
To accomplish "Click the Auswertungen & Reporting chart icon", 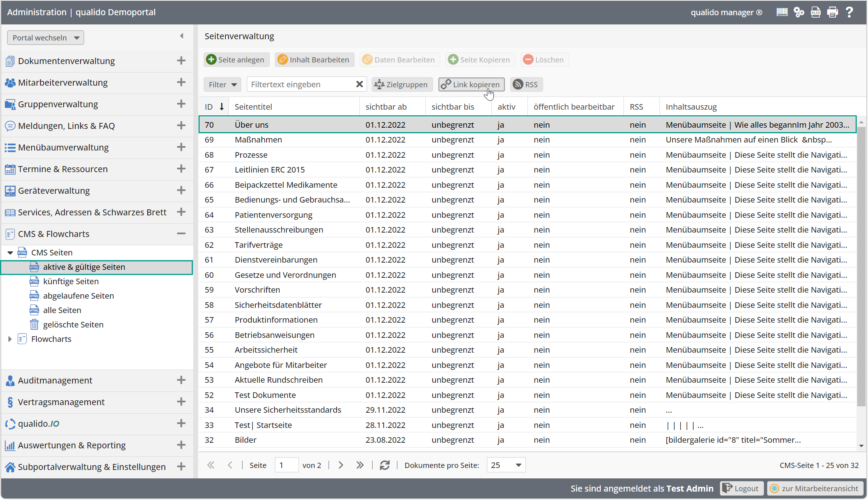I will coord(10,446).
